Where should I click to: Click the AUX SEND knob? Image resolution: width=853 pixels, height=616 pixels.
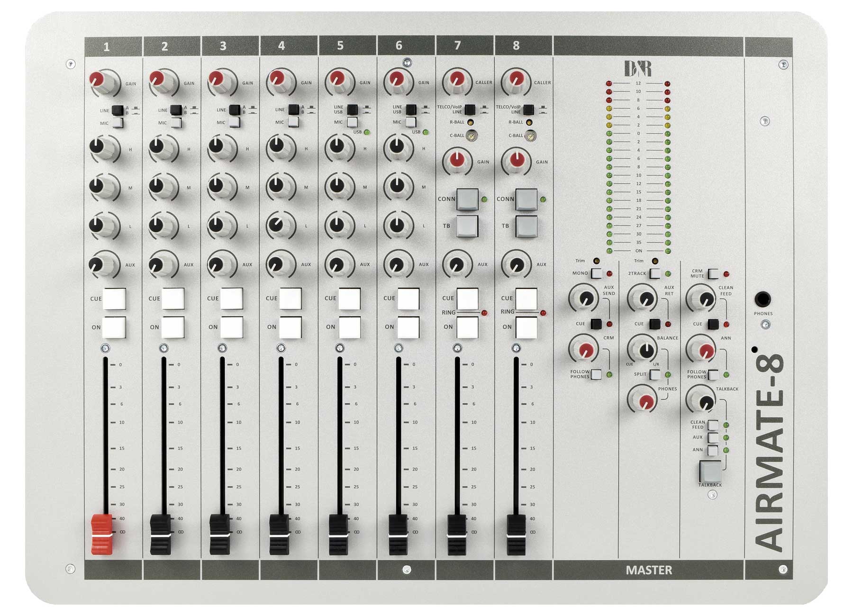click(x=584, y=298)
